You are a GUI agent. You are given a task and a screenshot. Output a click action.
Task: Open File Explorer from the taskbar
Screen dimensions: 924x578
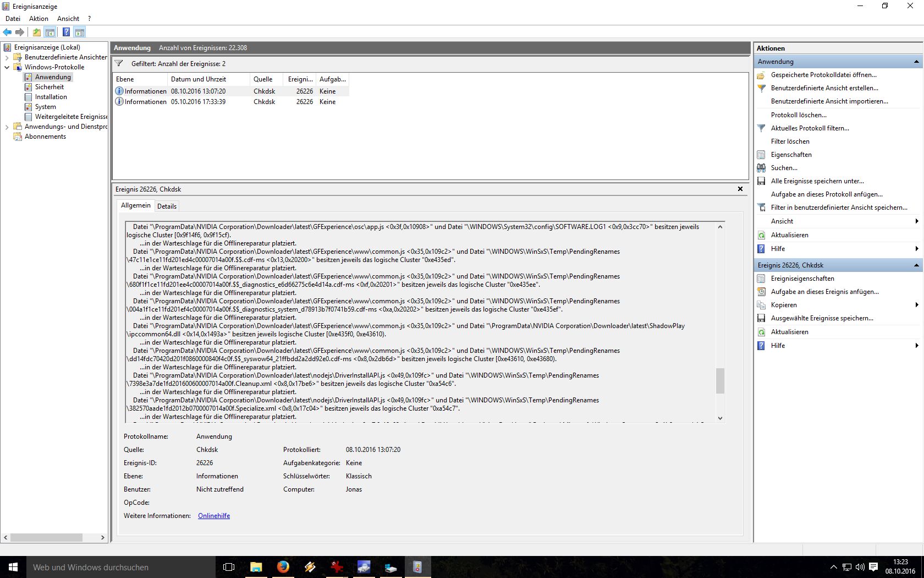(x=256, y=567)
